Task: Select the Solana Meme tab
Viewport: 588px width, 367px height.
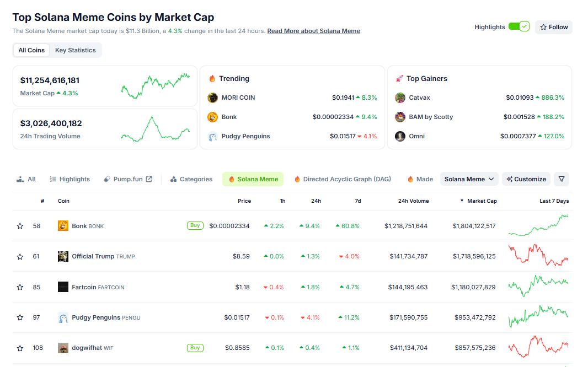Action: 253,180
